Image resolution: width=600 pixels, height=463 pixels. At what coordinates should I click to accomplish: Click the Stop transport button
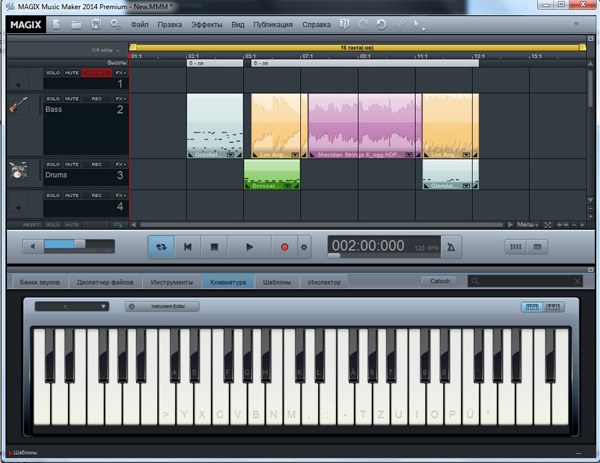[x=214, y=245]
